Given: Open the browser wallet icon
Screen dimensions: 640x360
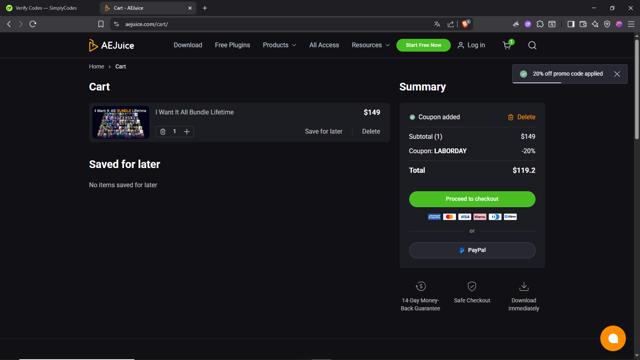Looking at the screenshot, I should (x=583, y=24).
